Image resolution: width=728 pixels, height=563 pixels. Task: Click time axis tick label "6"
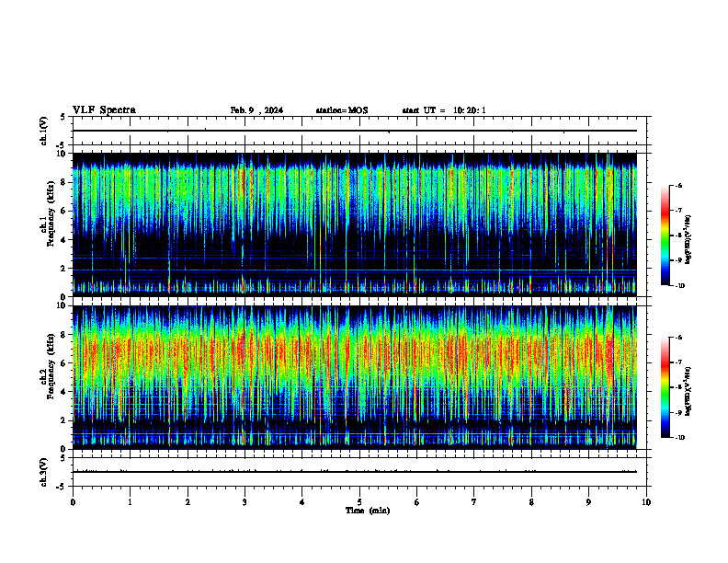click(416, 502)
